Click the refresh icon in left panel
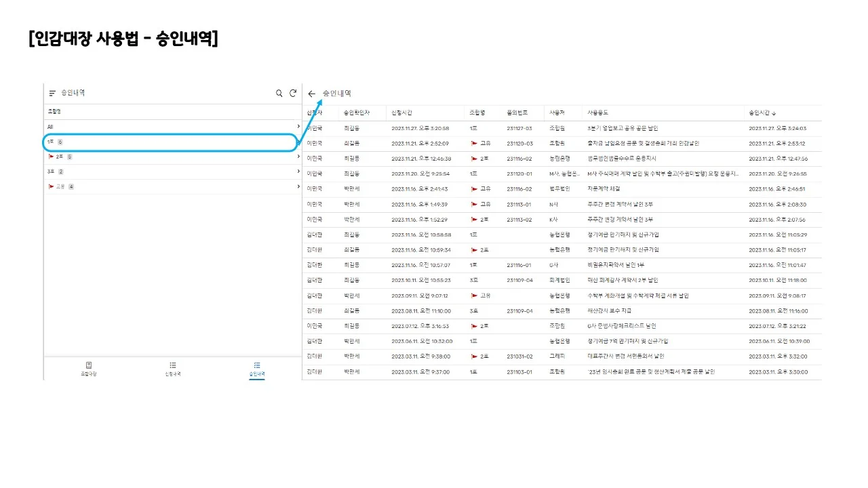868x488 pixels. [293, 94]
